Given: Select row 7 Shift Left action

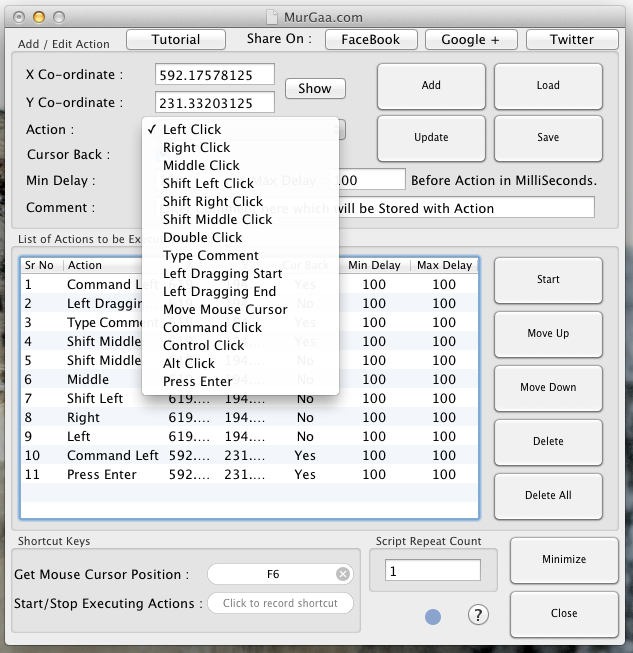Looking at the screenshot, I should [x=249, y=399].
